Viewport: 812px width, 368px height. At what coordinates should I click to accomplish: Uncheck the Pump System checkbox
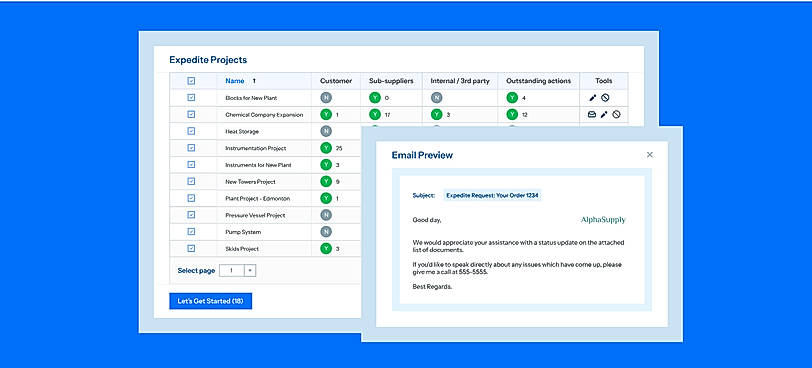[x=191, y=231]
